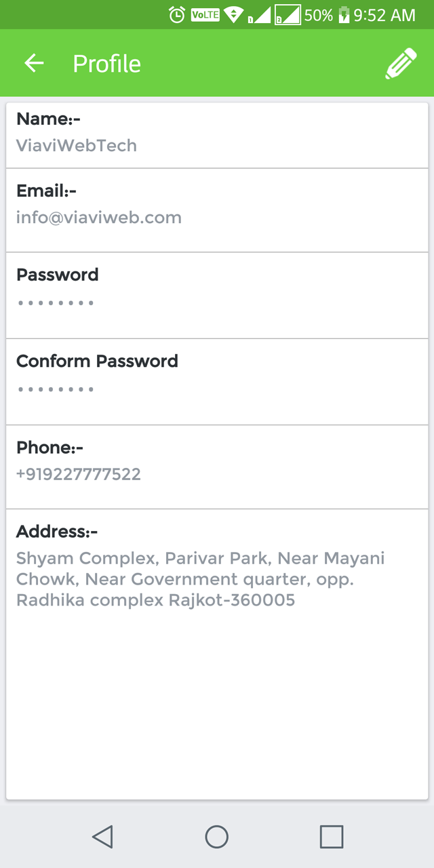Tap the Profile title text

tap(107, 64)
